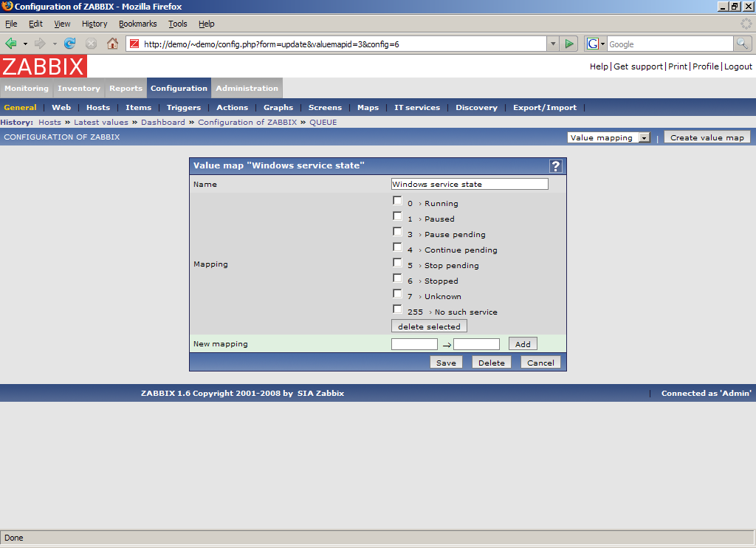The image size is (756, 548).
Task: Click the Firefox back arrow button
Action: coord(11,44)
